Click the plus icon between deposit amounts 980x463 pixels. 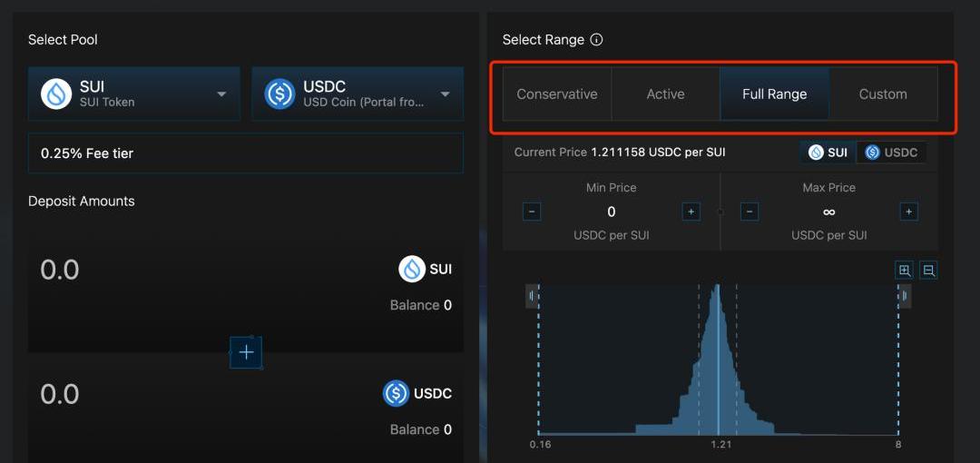246,352
